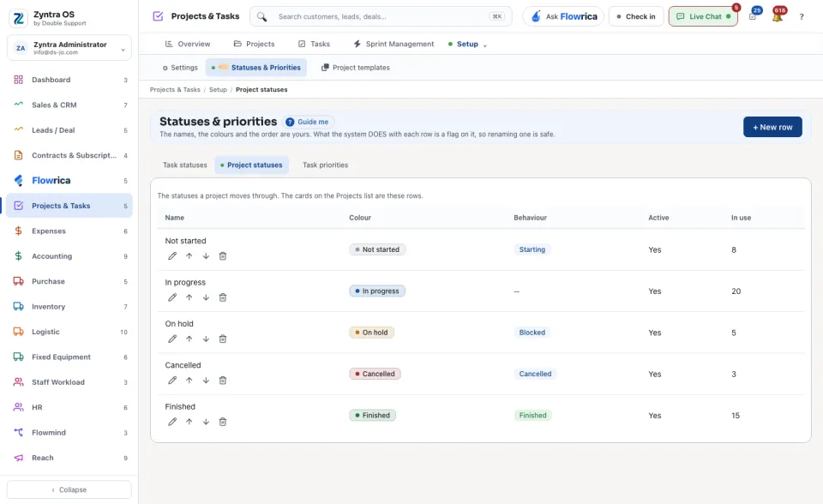
Task: Open Leads / Deal in the sidebar
Action: tap(69, 130)
